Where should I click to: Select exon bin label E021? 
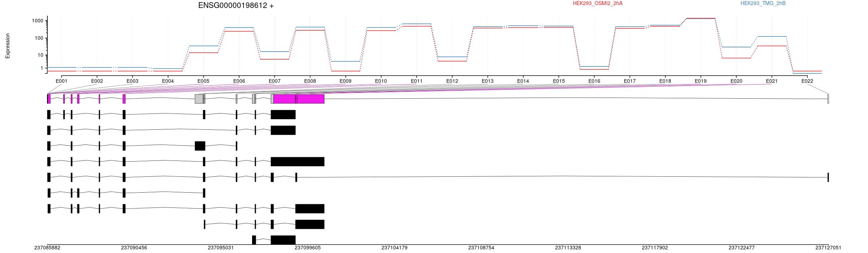[x=772, y=81]
